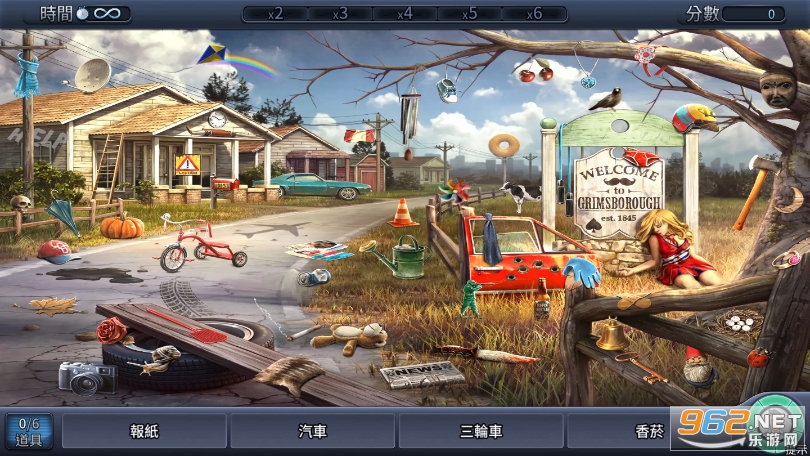This screenshot has width=810, height=456.
Task: Click the red tricycle on the road
Action: (201, 246)
